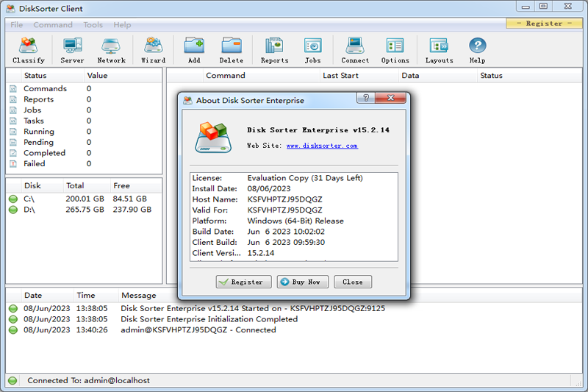The height and width of the screenshot is (392, 588).
Task: Click the Add command icon
Action: click(x=194, y=50)
